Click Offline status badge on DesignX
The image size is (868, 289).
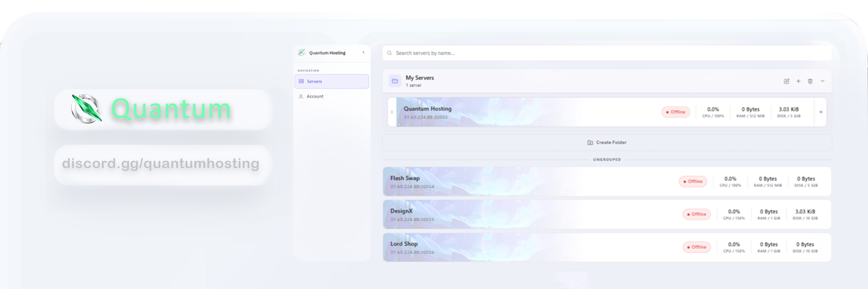pyautogui.click(x=696, y=214)
